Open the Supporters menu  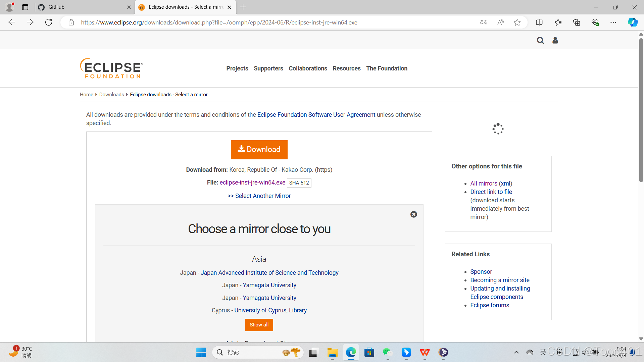tap(268, 68)
